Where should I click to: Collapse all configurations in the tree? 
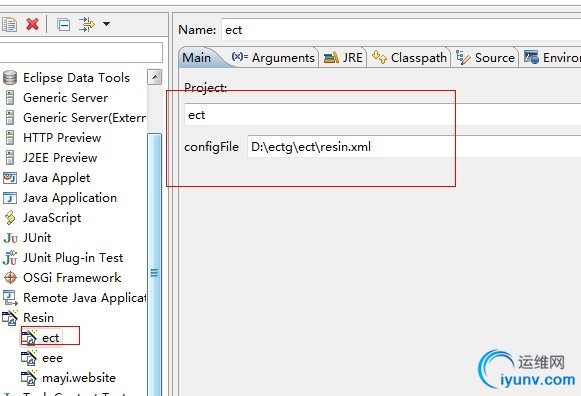point(63,25)
